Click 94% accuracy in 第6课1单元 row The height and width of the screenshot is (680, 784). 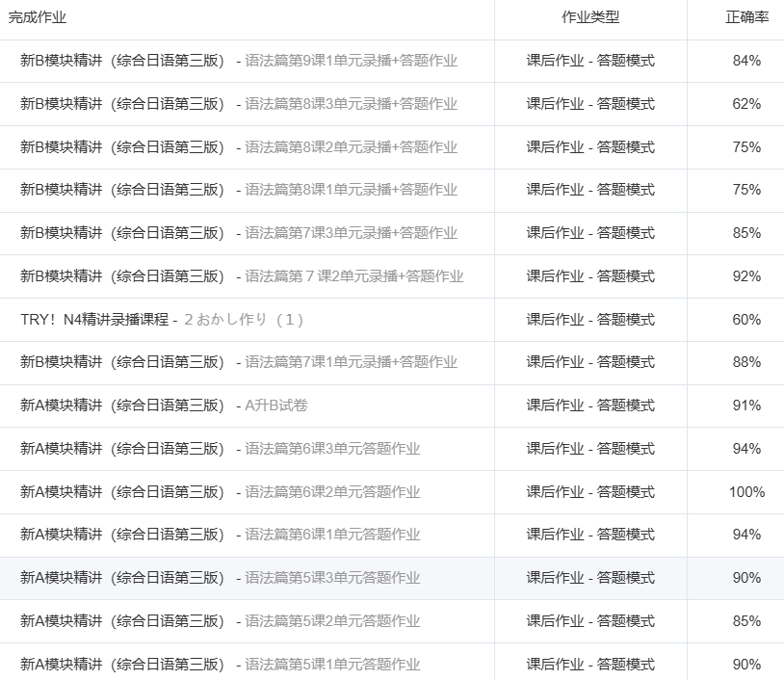tap(746, 535)
